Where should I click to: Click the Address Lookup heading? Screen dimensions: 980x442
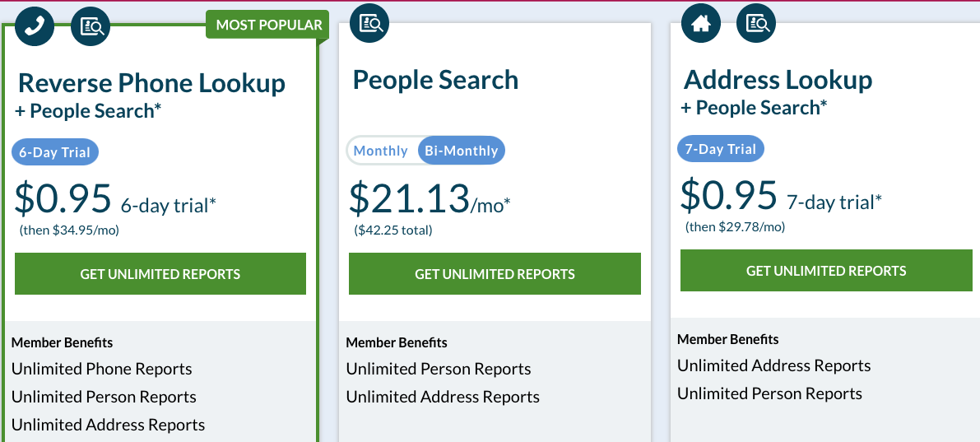778,79
